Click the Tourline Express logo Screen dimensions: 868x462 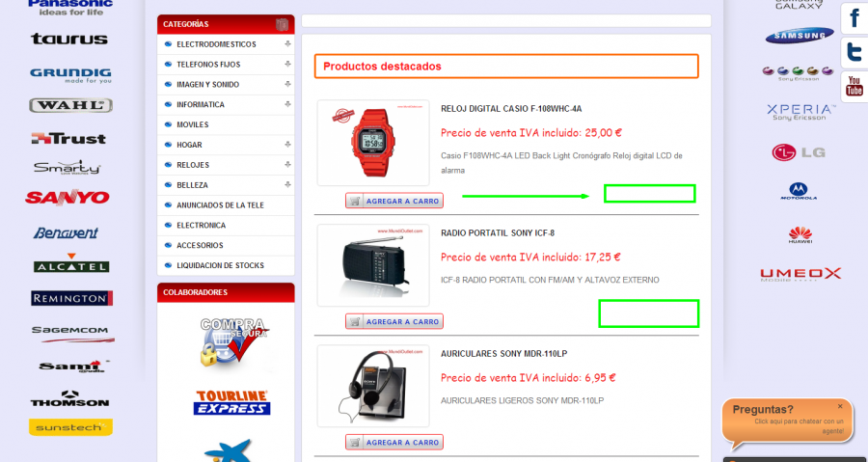231,402
